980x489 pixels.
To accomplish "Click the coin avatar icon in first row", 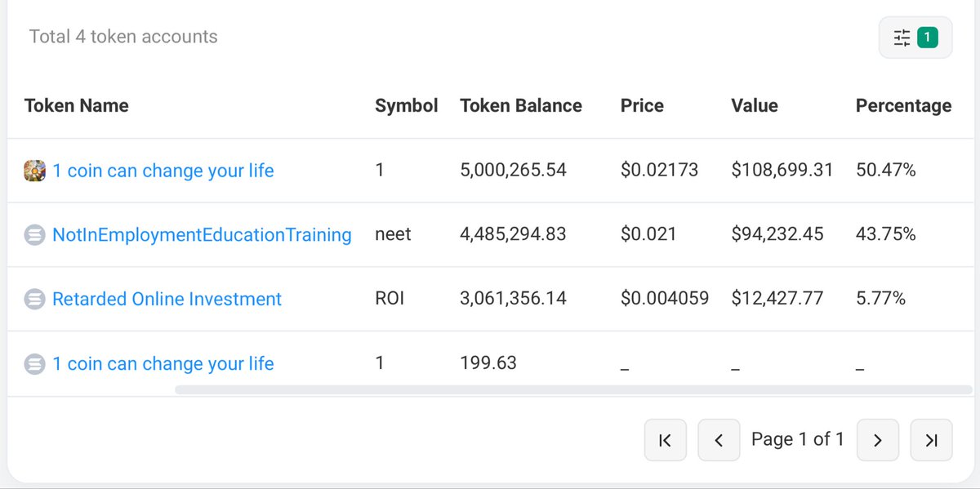I will (x=34, y=171).
